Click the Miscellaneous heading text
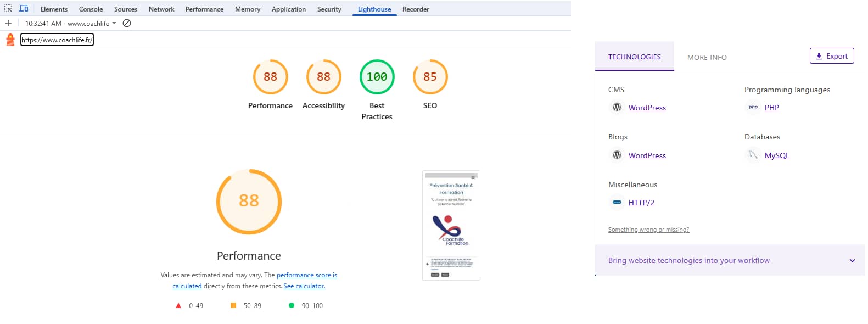Viewport: 868px width, 324px height. pyautogui.click(x=632, y=185)
